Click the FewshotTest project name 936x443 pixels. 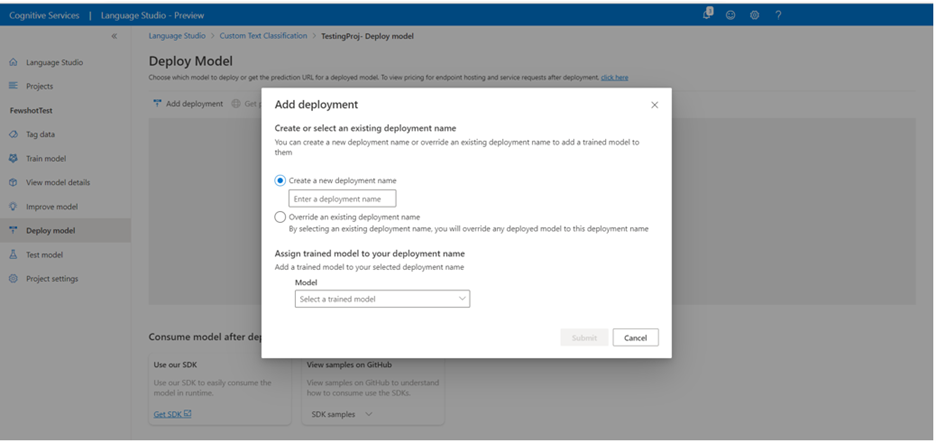[31, 110]
